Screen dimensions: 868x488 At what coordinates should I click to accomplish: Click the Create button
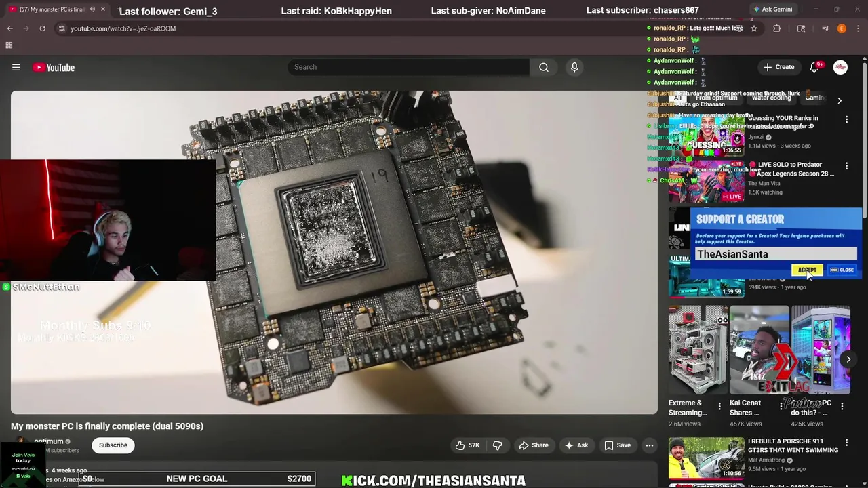(778, 67)
